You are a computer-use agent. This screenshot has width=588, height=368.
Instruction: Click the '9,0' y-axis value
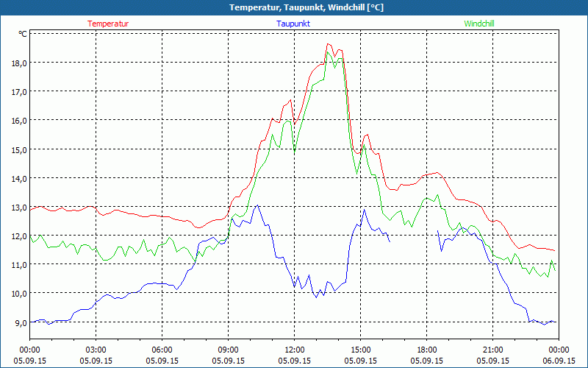21,322
